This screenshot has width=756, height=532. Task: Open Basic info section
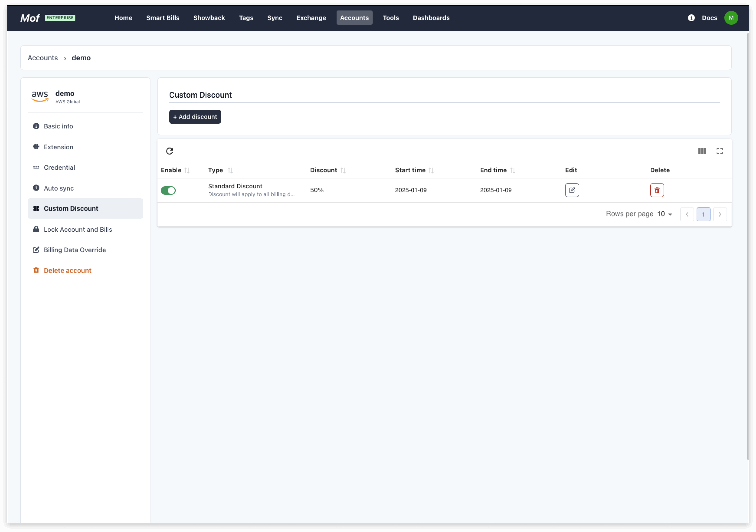point(85,126)
